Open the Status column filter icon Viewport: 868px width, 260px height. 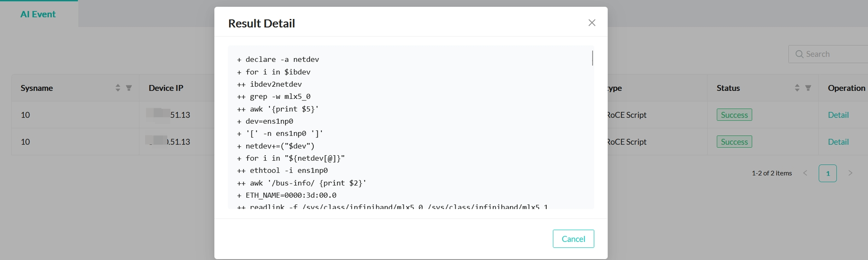pyautogui.click(x=808, y=88)
